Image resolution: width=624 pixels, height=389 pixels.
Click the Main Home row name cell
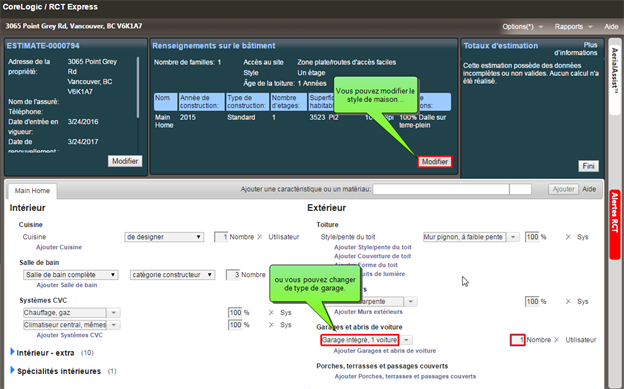tap(164, 121)
